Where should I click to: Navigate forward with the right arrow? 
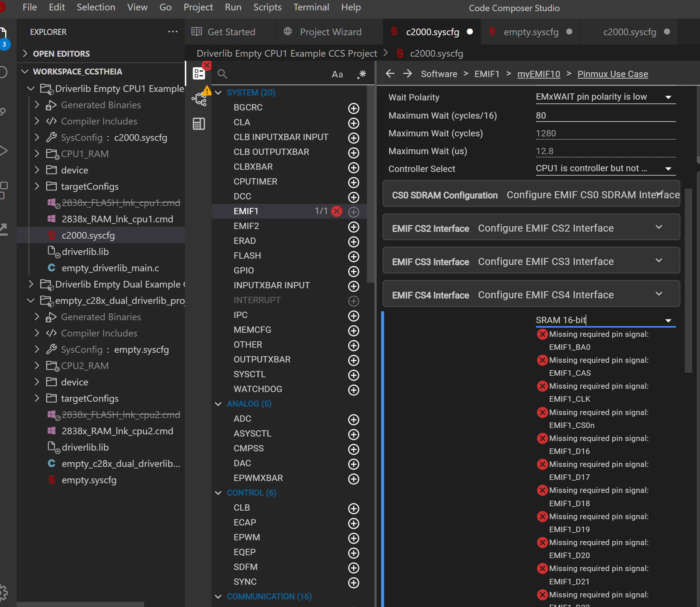[407, 74]
